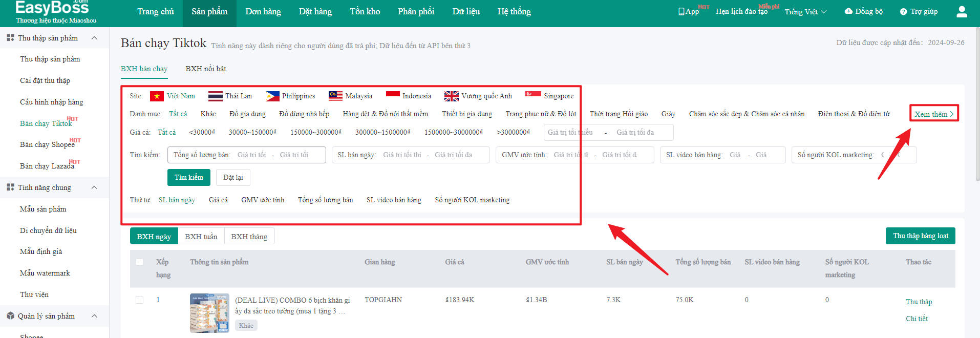Viewport: 980px width, 338px height.
Task: Open the Tiếng Việt language dropdown
Action: pos(805,12)
